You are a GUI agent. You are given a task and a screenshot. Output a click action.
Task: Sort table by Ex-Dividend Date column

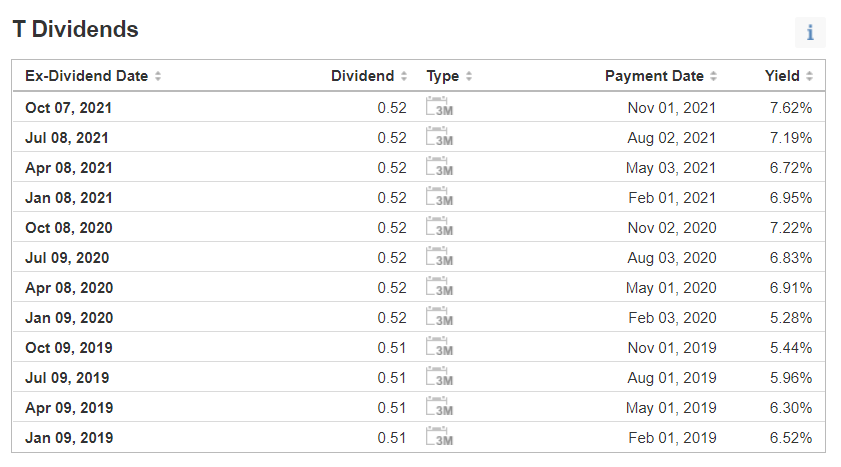tap(93, 76)
